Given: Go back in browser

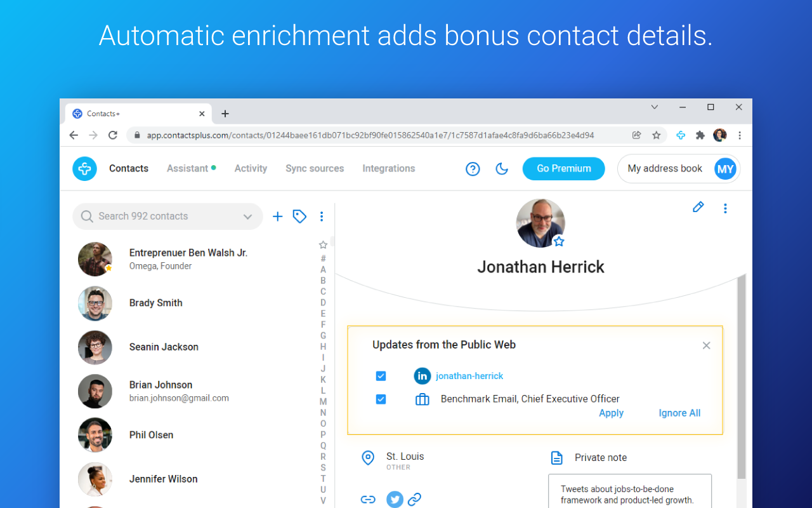Looking at the screenshot, I should point(74,135).
